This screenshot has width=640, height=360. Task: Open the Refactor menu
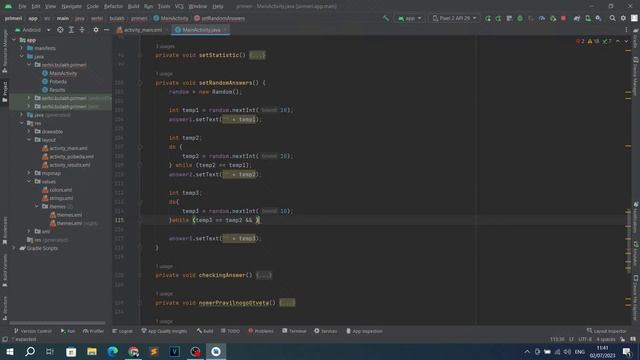pyautogui.click(x=113, y=7)
